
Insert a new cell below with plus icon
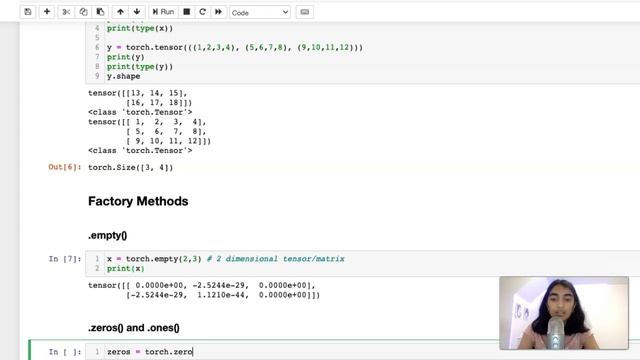point(47,12)
